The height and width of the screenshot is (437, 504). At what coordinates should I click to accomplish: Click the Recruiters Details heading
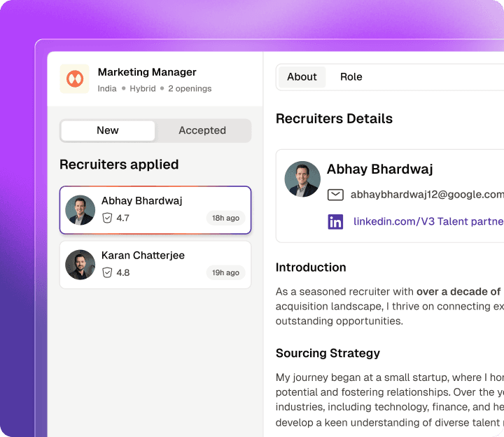click(x=335, y=118)
